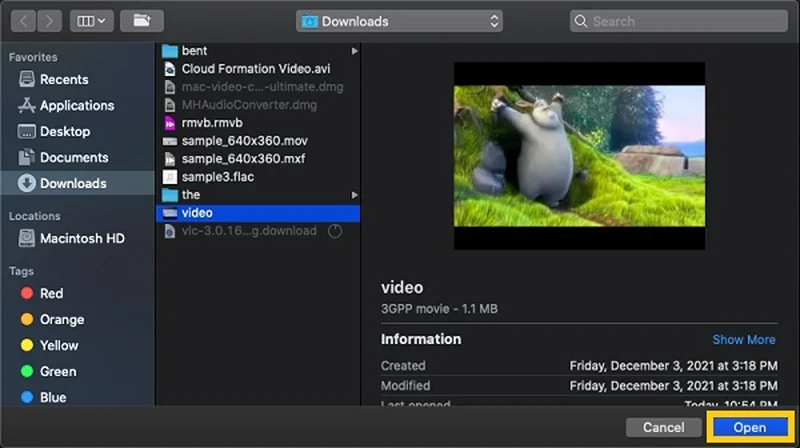Screen dimensions: 800x448
Task: Click the Created date value
Action: 673,366
